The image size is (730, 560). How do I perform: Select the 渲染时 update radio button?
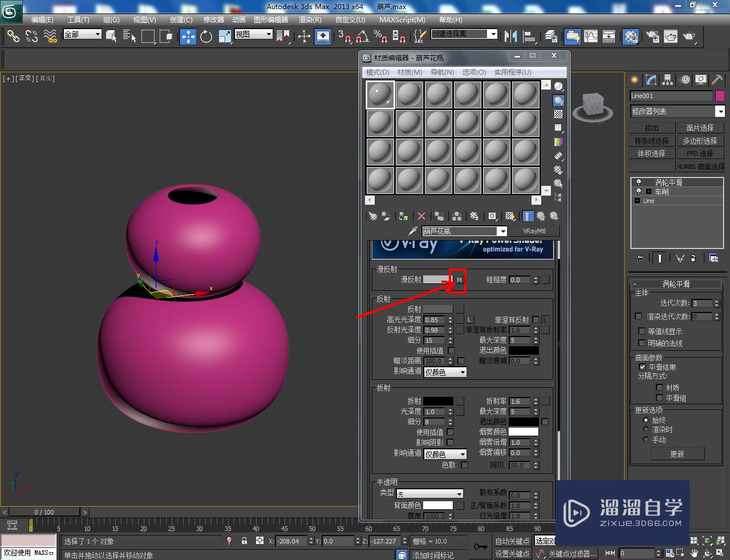pos(646,429)
